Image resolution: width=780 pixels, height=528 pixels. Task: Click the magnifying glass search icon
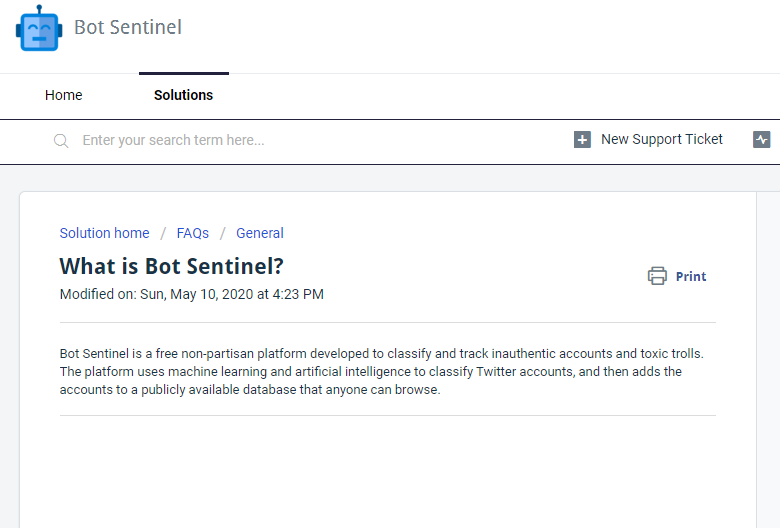pyautogui.click(x=61, y=141)
